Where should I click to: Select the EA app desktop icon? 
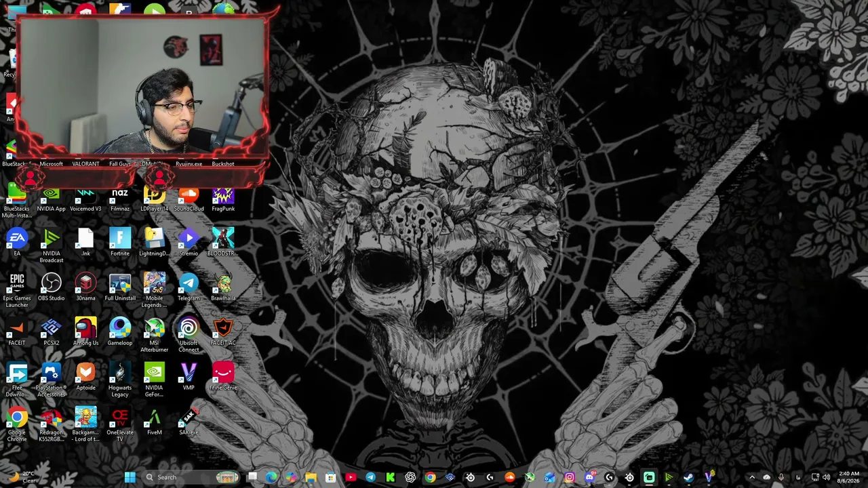[x=17, y=243]
